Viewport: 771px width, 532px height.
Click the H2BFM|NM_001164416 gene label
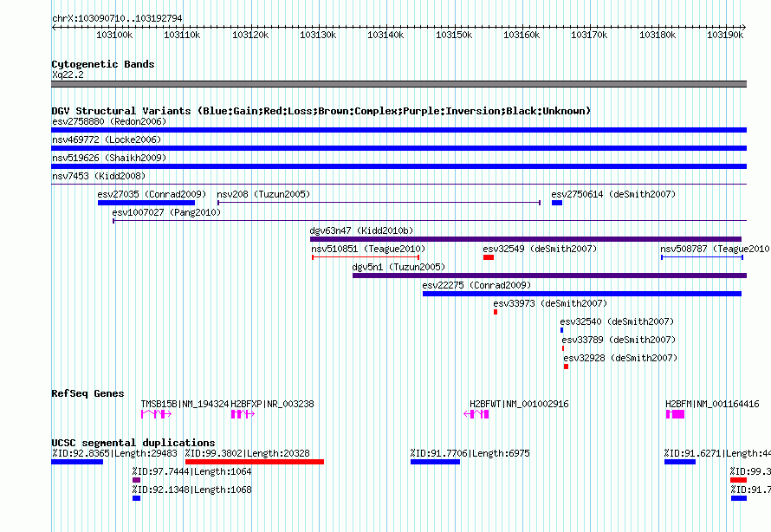(x=712, y=404)
